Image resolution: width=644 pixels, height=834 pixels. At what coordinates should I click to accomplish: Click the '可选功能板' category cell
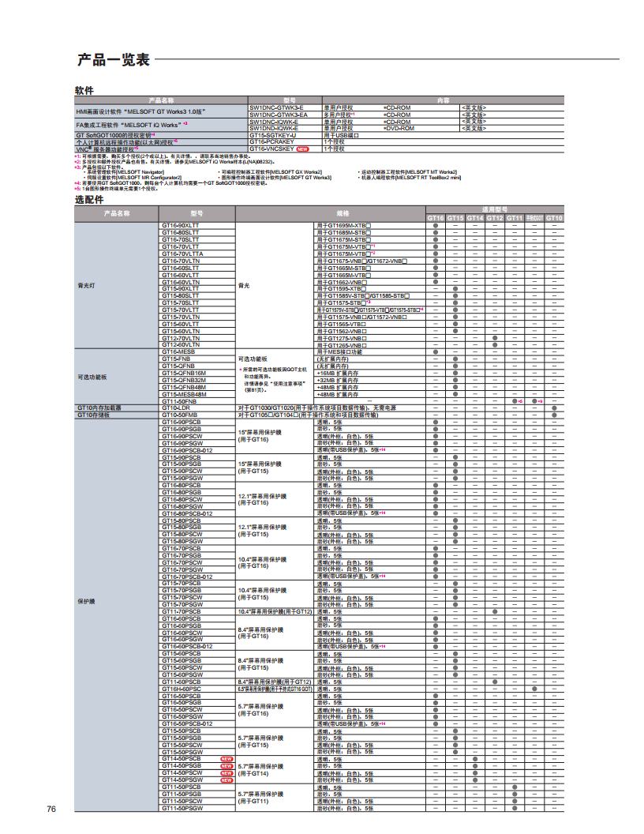116,377
